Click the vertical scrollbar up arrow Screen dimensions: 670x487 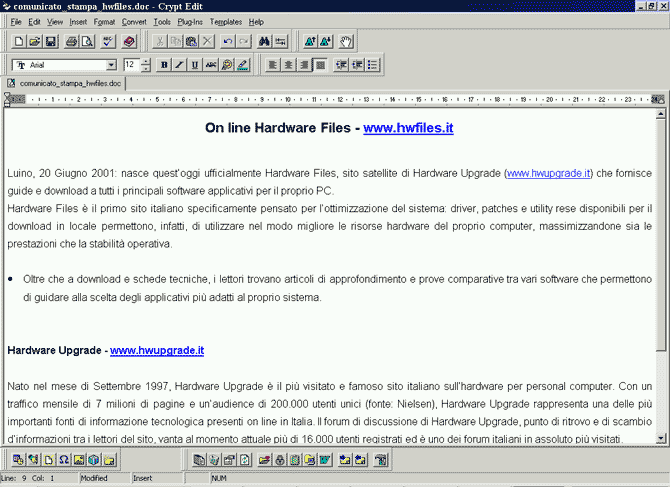[x=661, y=114]
